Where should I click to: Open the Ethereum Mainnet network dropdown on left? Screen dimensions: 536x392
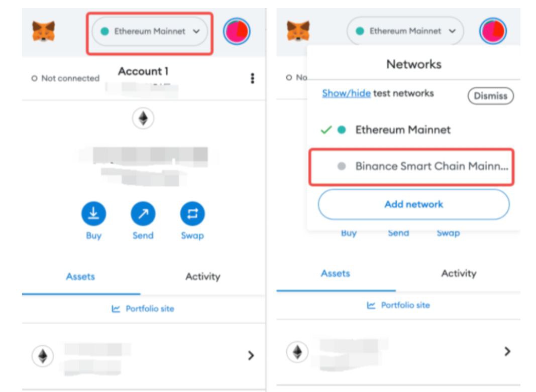150,31
